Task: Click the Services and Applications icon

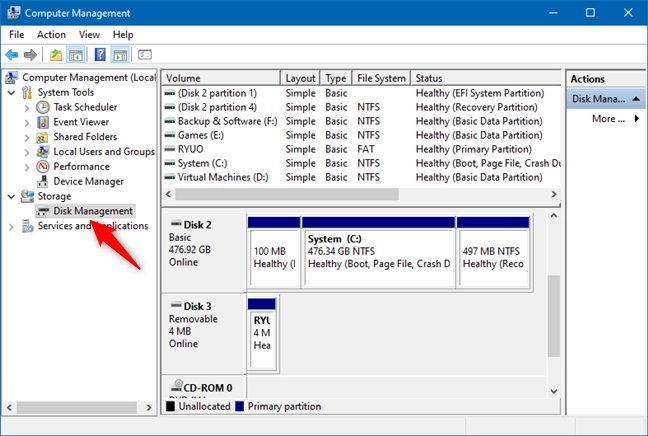Action: 28,226
